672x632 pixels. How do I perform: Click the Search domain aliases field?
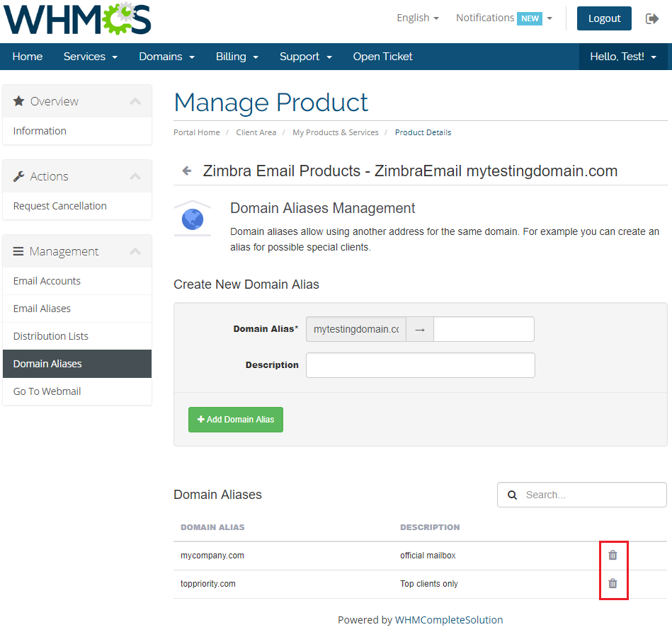[582, 495]
